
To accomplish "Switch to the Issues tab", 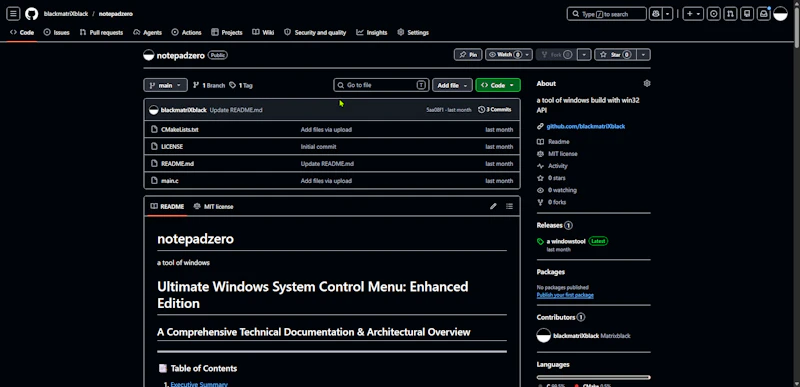I will tap(56, 32).
